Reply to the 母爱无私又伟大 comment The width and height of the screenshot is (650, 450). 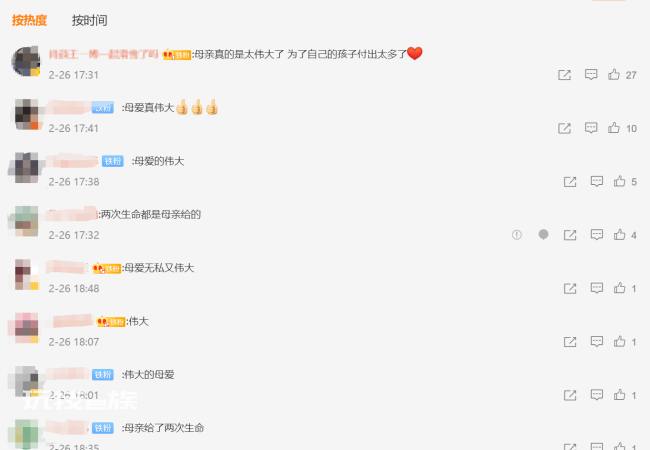point(597,288)
